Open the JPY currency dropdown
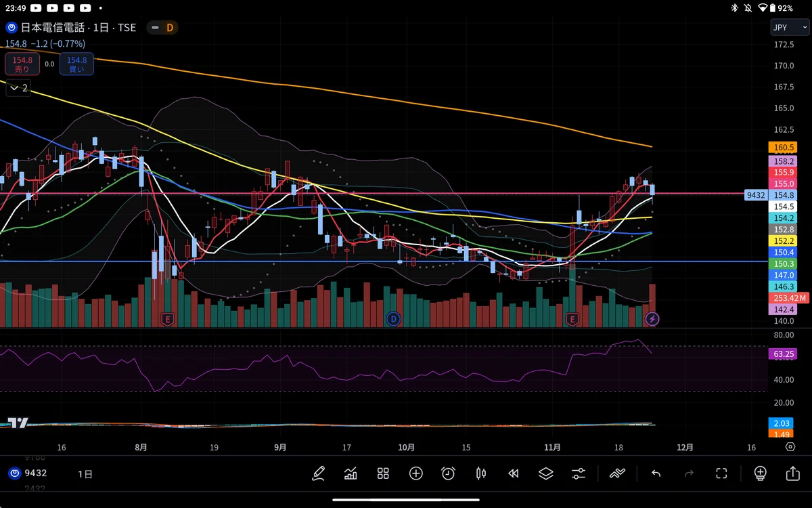The height and width of the screenshot is (508, 812). (x=790, y=28)
